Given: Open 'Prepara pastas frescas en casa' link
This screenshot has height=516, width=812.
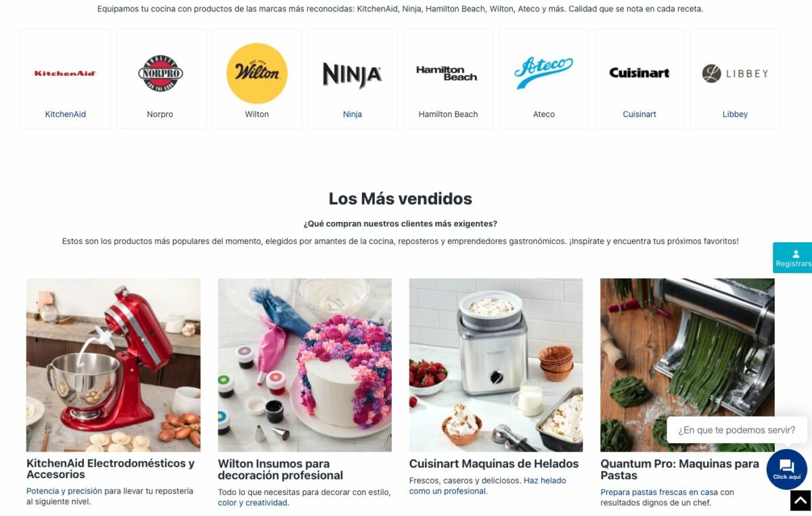Looking at the screenshot, I should click(659, 492).
